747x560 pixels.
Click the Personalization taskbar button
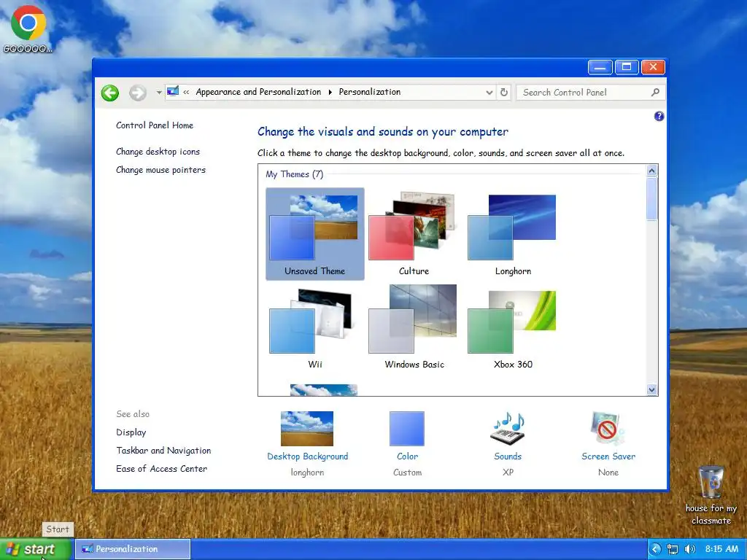[133, 549]
